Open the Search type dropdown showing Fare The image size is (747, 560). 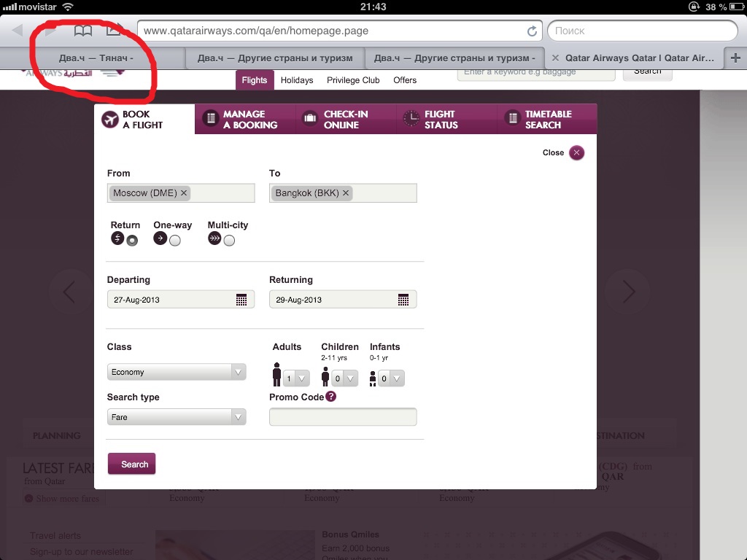(x=177, y=417)
